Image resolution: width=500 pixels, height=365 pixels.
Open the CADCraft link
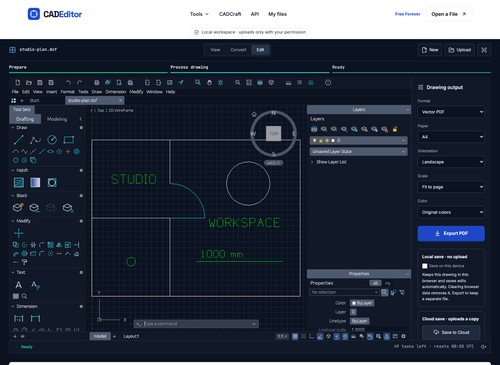point(230,14)
